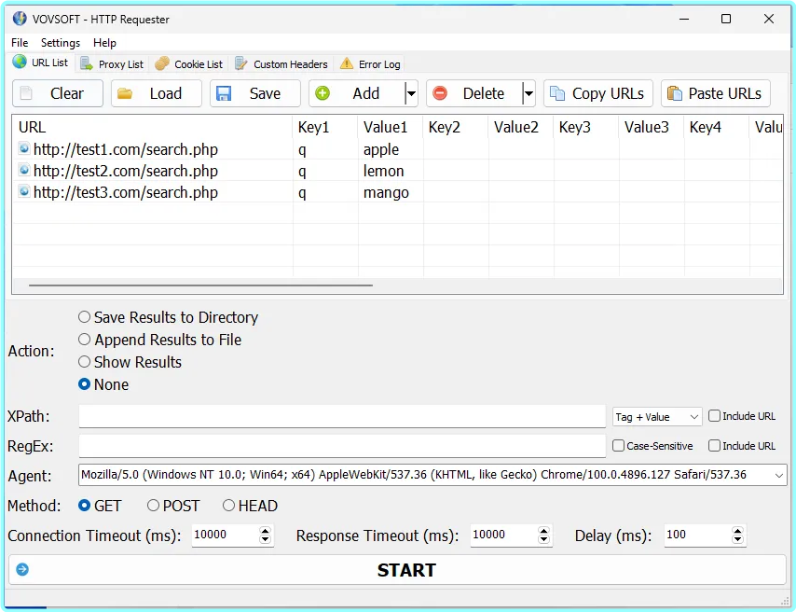Viewport: 796px width, 612px height.
Task: Expand the Add button dropdown arrow
Action: click(x=411, y=93)
